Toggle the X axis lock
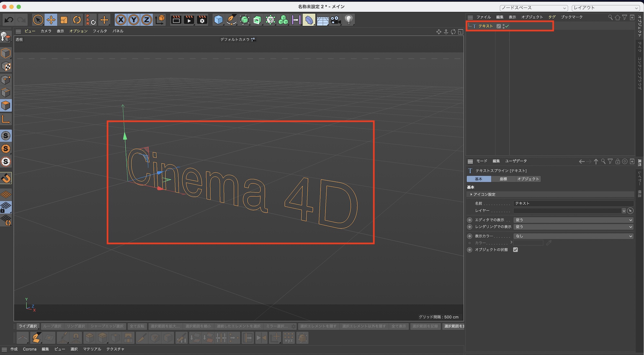 point(121,20)
